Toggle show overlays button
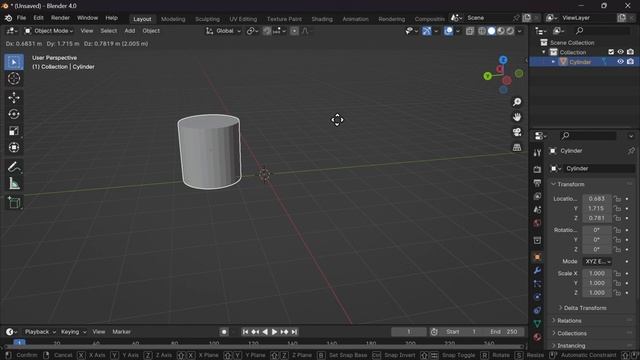This screenshot has width=640, height=360. [448, 31]
